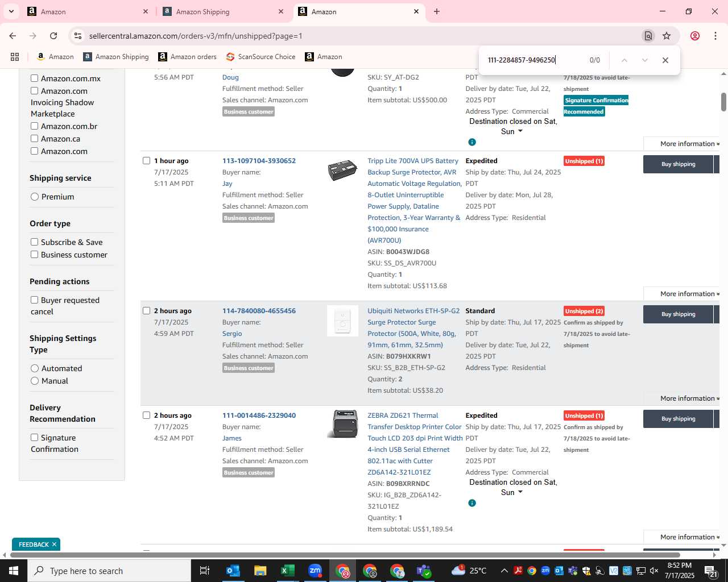
Task: Expand Destination closed dropdown on James's order
Action: [x=520, y=492]
